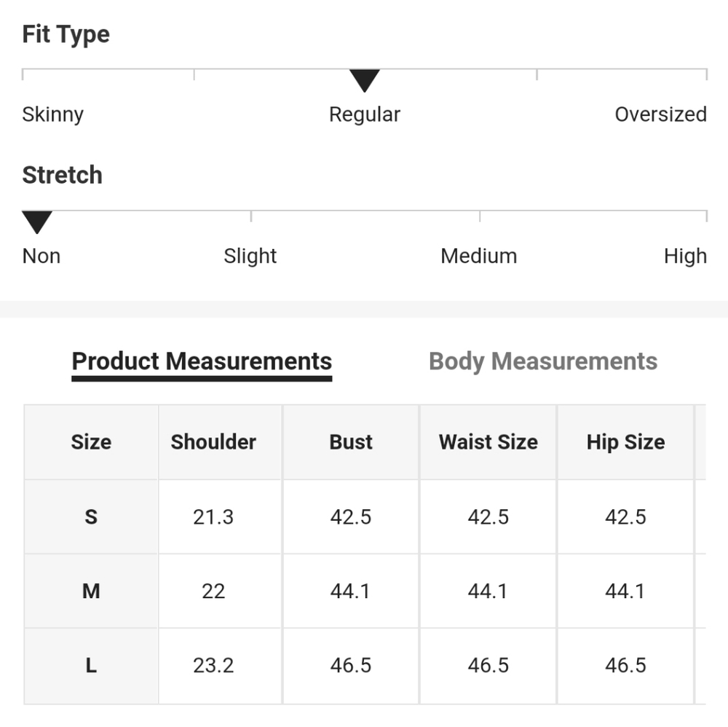Click the Bust column header
The height and width of the screenshot is (727, 728).
(x=351, y=442)
